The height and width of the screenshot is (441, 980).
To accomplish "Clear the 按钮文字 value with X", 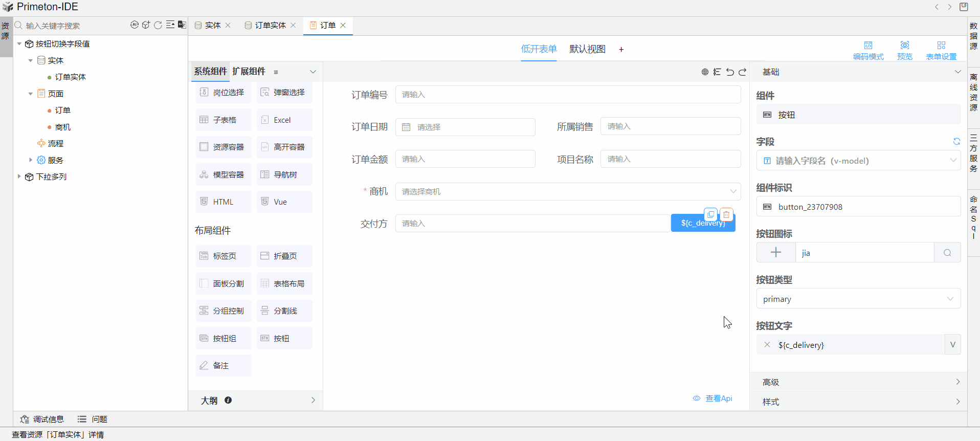I will [767, 345].
